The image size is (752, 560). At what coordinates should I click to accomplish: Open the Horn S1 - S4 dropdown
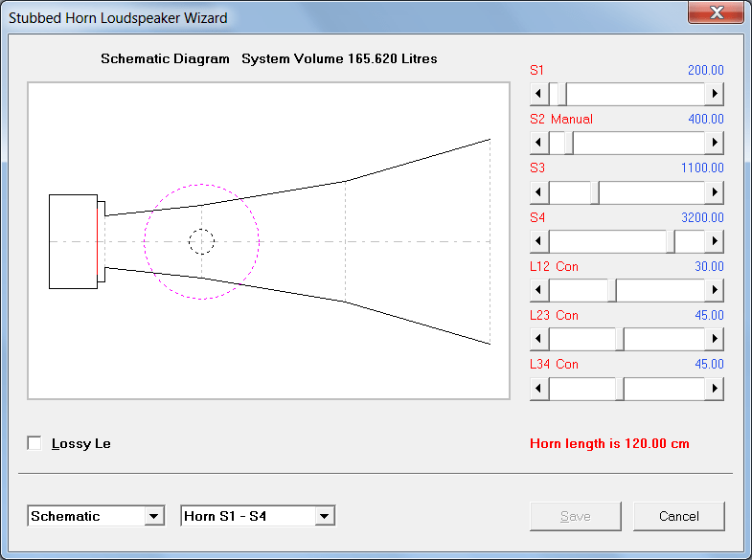click(325, 516)
